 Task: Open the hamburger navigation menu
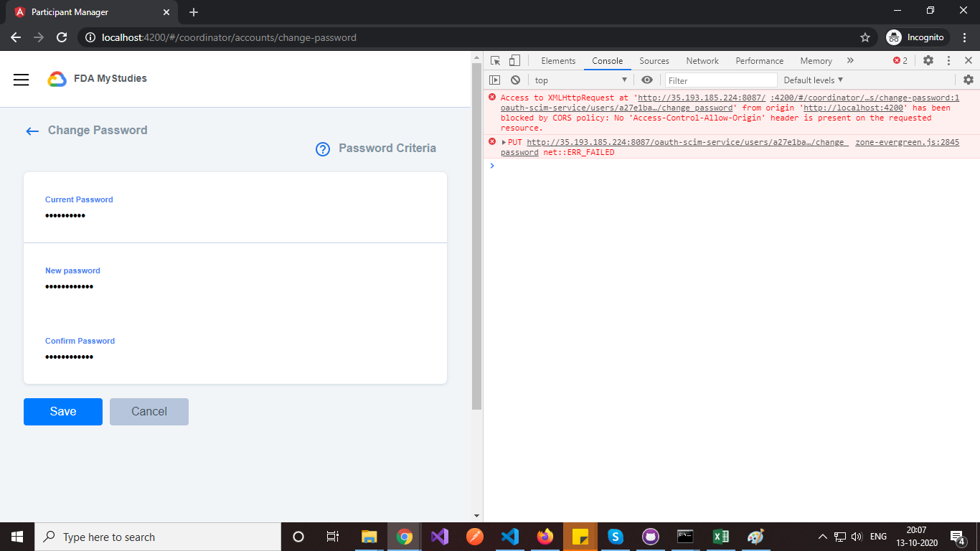[x=21, y=80]
